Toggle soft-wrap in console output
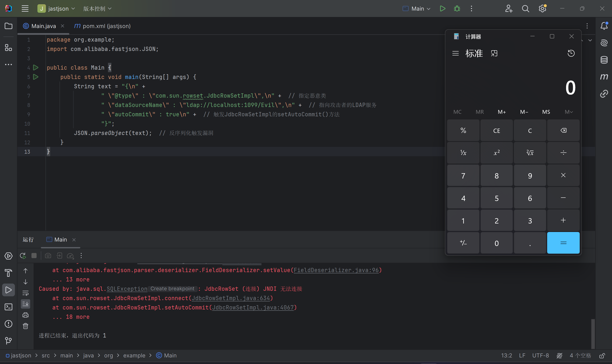 [x=26, y=293]
